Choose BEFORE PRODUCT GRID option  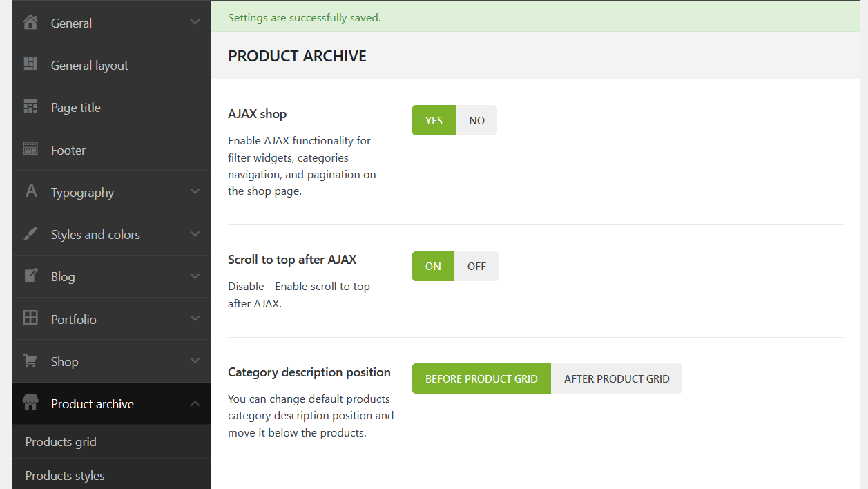(x=481, y=378)
